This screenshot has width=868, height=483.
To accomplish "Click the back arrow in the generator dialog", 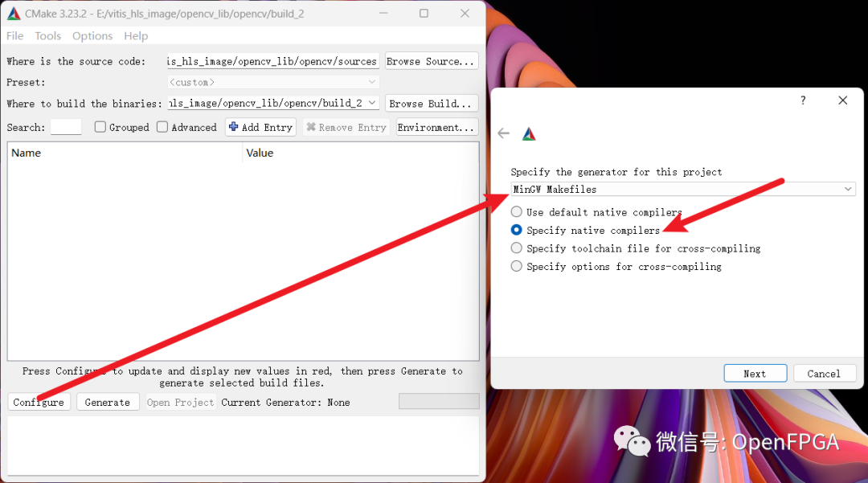I will coord(503,133).
